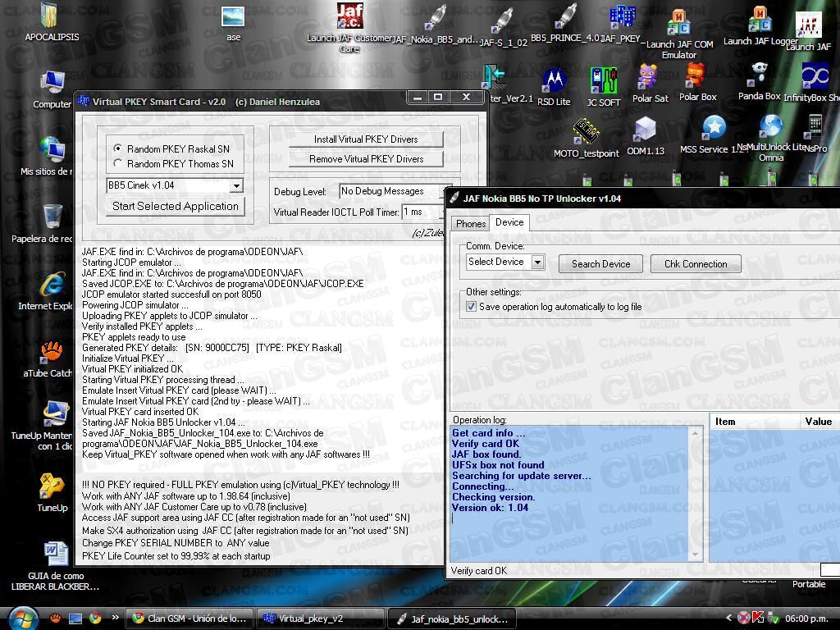Open JAF_PKEY desktop icon
The image size is (840, 630).
pyautogui.click(x=623, y=16)
